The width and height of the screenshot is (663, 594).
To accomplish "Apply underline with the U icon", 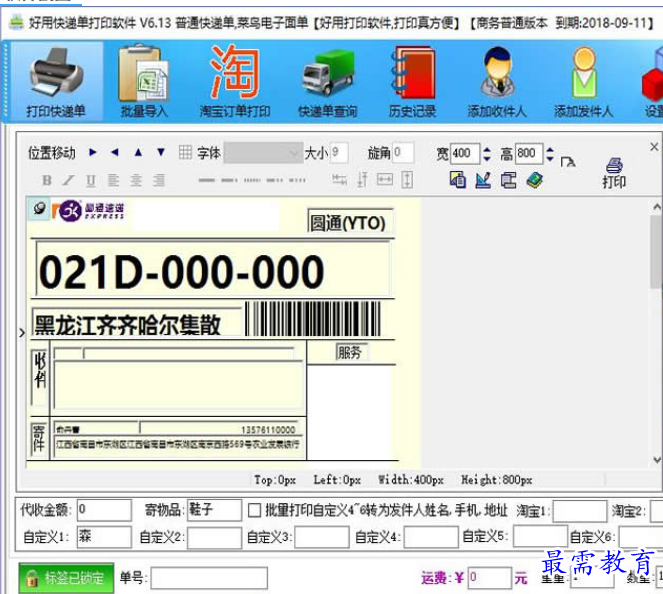I will (x=90, y=181).
